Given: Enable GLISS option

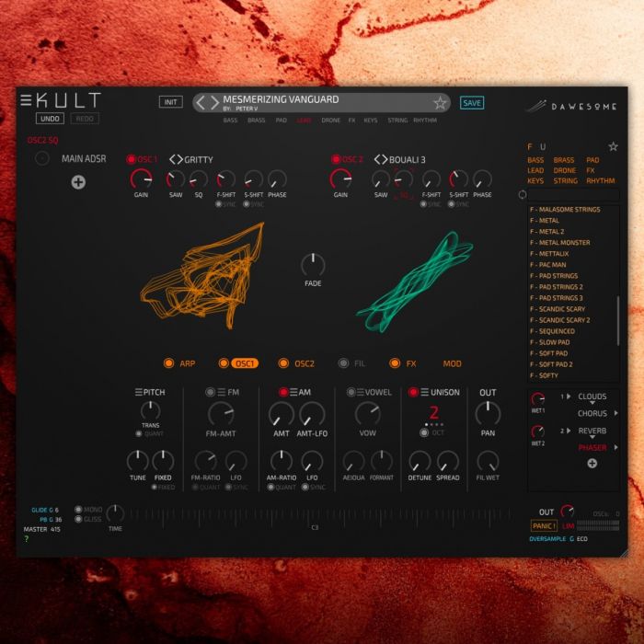Looking at the screenshot, I should coord(78,519).
